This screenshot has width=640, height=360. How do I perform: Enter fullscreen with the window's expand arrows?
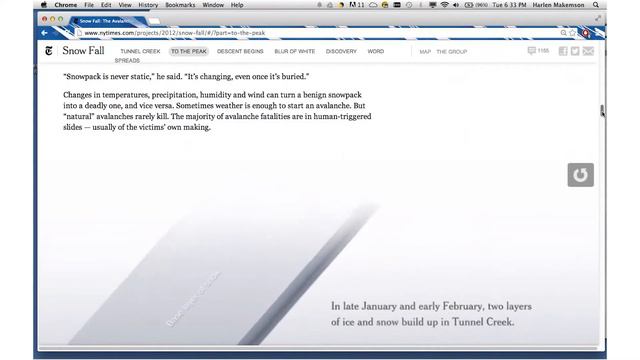[598, 18]
